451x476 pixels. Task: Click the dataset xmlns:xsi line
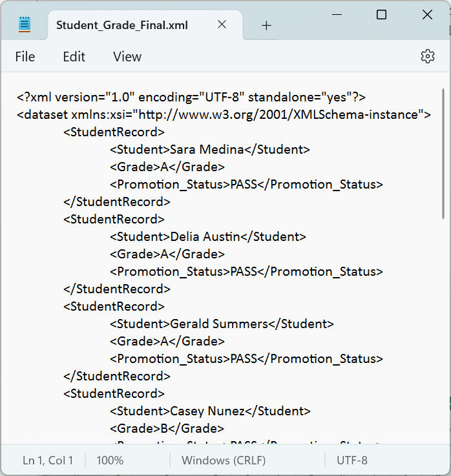(224, 115)
